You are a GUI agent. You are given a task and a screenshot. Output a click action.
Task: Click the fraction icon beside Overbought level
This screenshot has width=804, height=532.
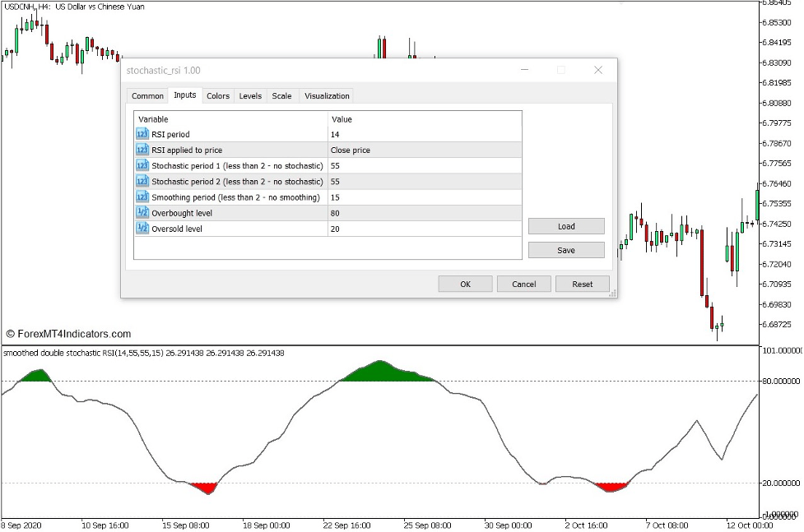click(x=141, y=212)
